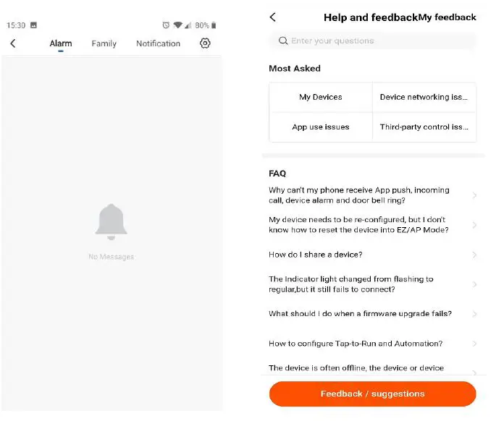Tap the Wi-Fi status icon

(x=177, y=25)
